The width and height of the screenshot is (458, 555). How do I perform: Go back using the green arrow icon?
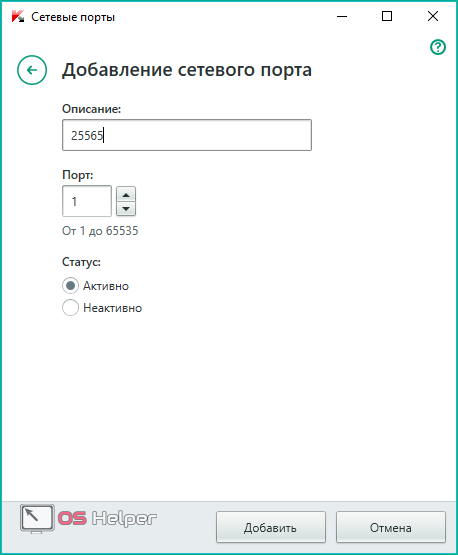(x=32, y=70)
